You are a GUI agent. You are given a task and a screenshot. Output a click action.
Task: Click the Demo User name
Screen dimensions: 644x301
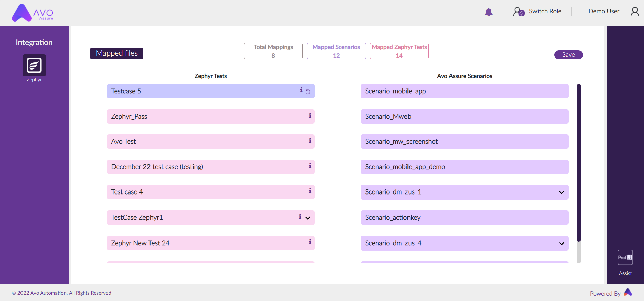tap(604, 11)
